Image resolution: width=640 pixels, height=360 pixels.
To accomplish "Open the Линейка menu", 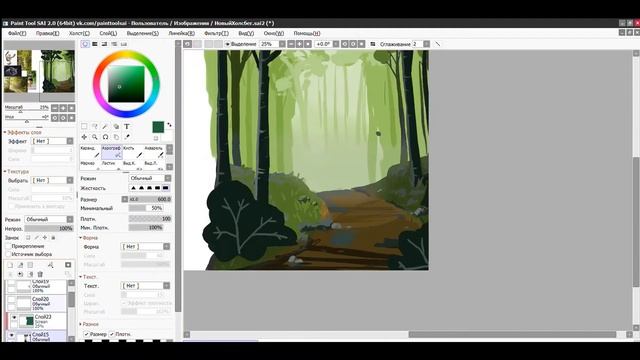I will pos(182,33).
